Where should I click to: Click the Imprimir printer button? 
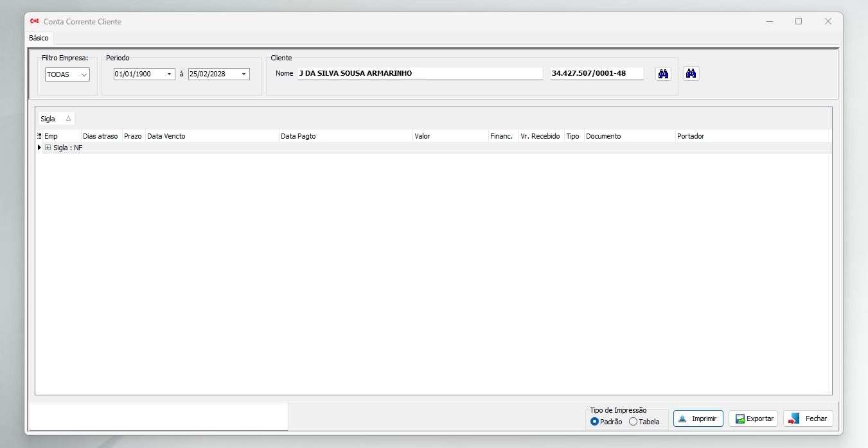(x=698, y=418)
